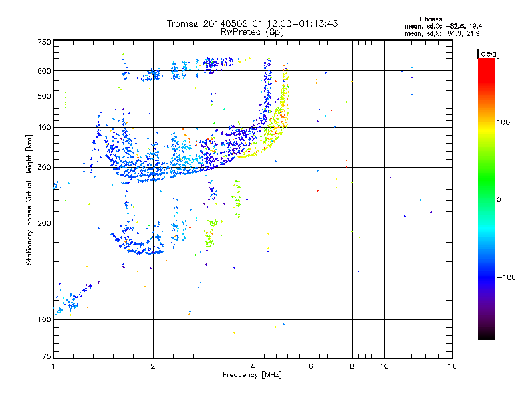532x399 pixels.
Task: Click the y-axis tick label '100'
Action: (x=44, y=320)
